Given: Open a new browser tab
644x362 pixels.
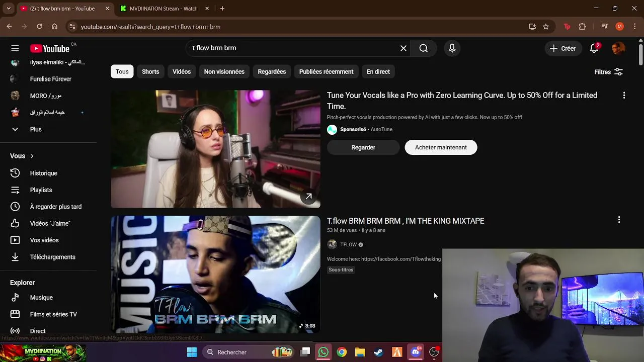Looking at the screenshot, I should (222, 9).
